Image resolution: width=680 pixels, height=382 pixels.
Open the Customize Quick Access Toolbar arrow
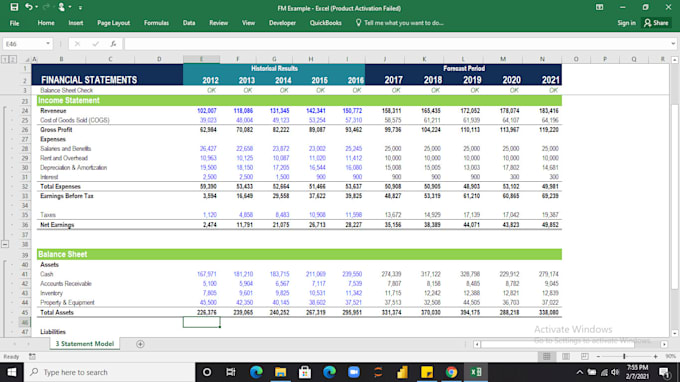coord(81,7)
